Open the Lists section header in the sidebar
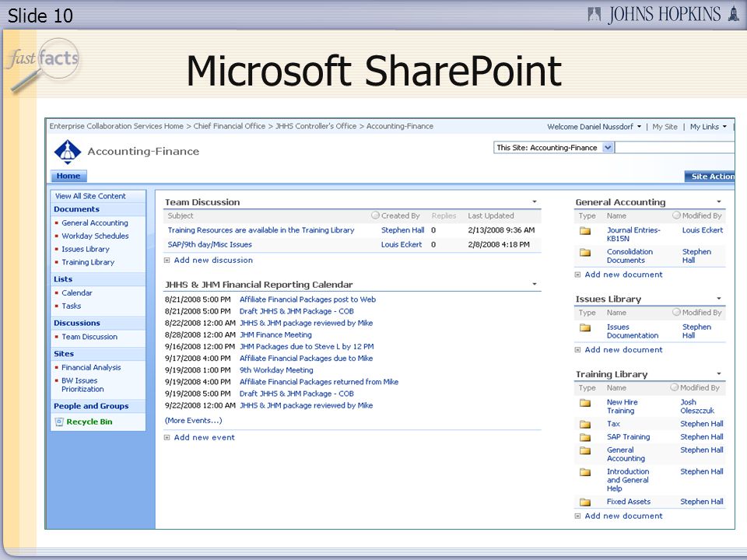 [x=63, y=279]
